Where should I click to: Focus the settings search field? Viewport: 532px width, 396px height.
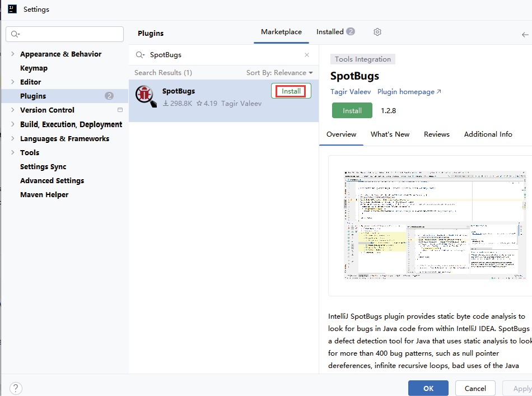point(64,34)
